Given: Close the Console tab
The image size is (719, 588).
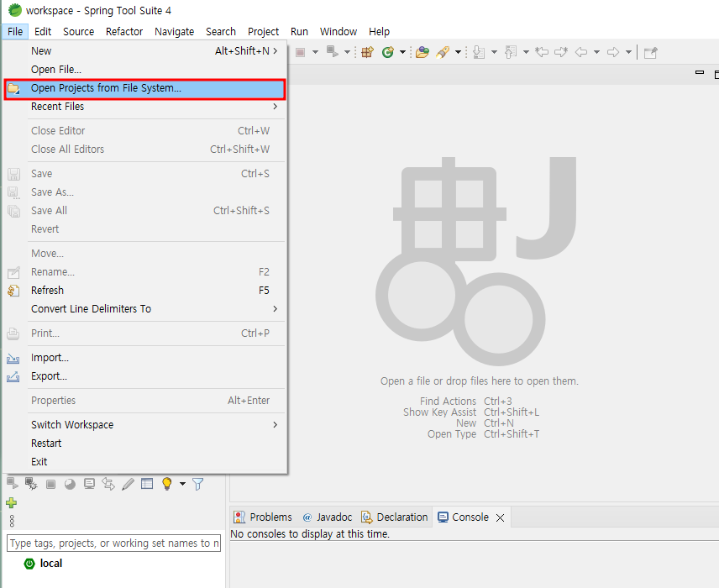Looking at the screenshot, I should pyautogui.click(x=501, y=517).
